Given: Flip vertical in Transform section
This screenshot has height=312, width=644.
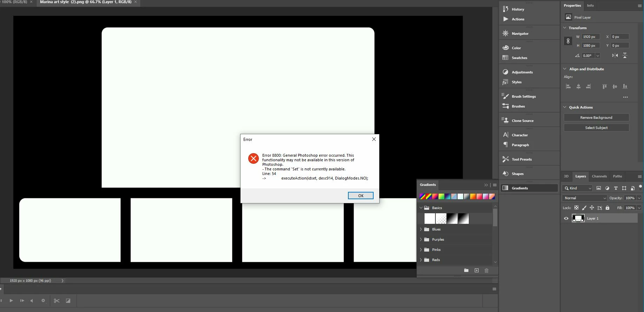Looking at the screenshot, I should (625, 56).
